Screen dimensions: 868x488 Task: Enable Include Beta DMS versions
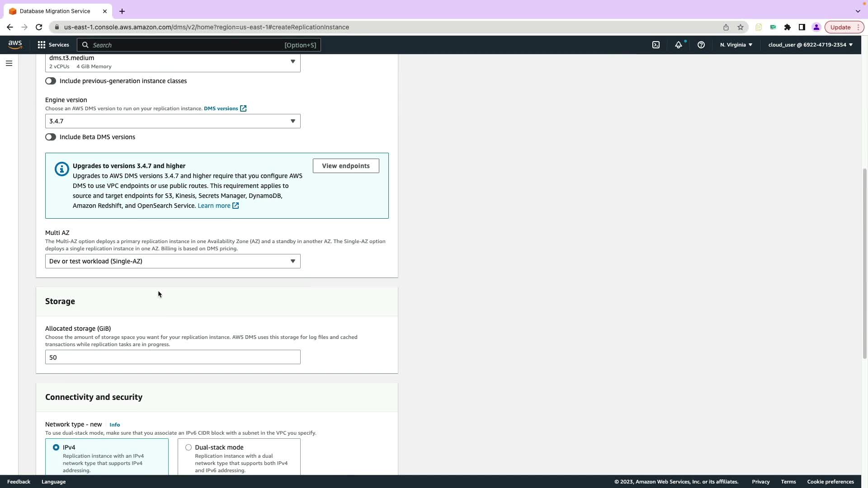point(51,137)
